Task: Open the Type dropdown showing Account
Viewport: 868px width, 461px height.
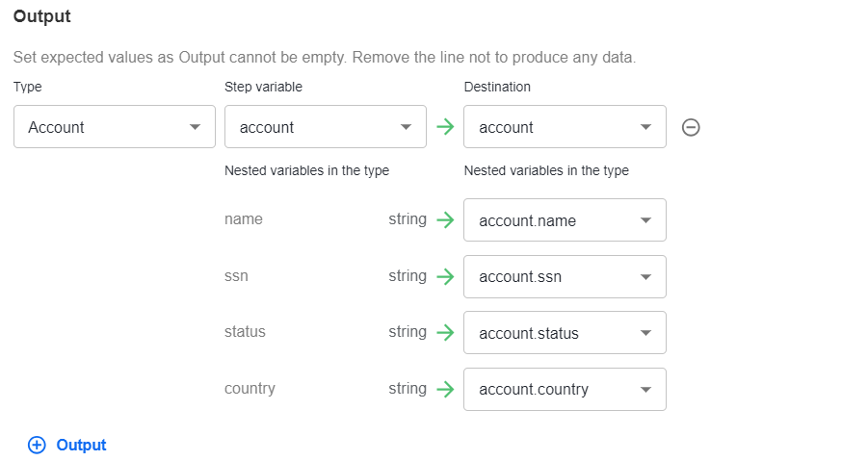Action: pyautogui.click(x=115, y=127)
